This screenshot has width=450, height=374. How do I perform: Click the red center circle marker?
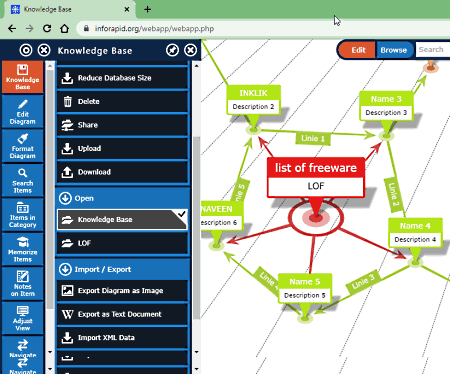click(315, 218)
